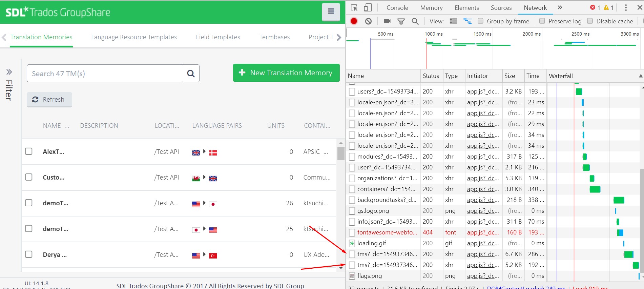The image size is (644, 289).
Task: Toggle capture screenshots camera icon
Action: (x=387, y=21)
